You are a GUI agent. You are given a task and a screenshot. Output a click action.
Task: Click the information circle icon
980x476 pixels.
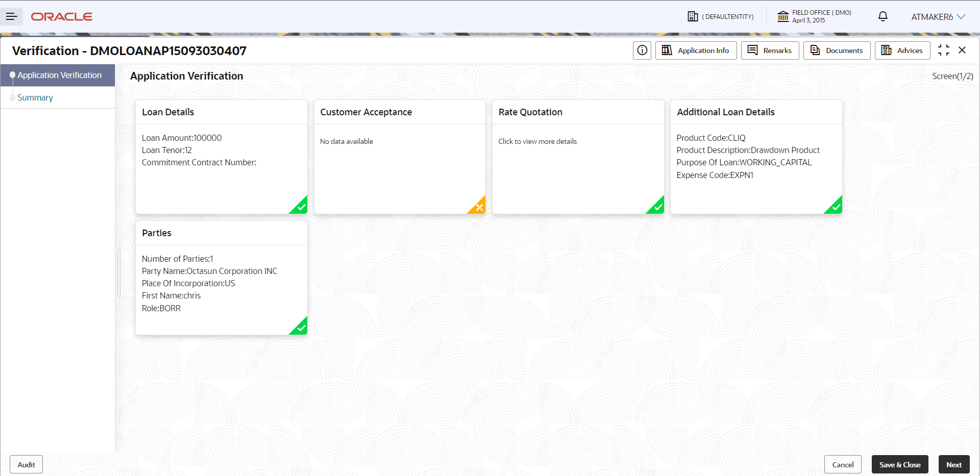click(642, 51)
